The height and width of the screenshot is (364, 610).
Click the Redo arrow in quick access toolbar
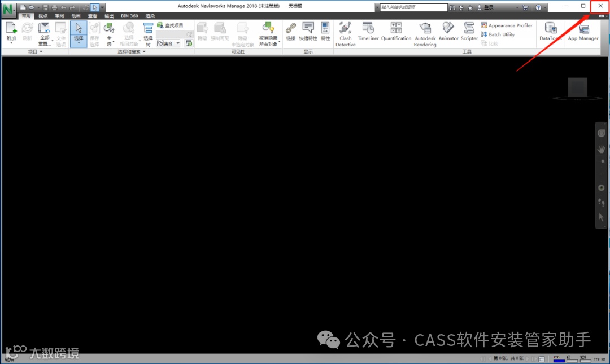coord(72,7)
